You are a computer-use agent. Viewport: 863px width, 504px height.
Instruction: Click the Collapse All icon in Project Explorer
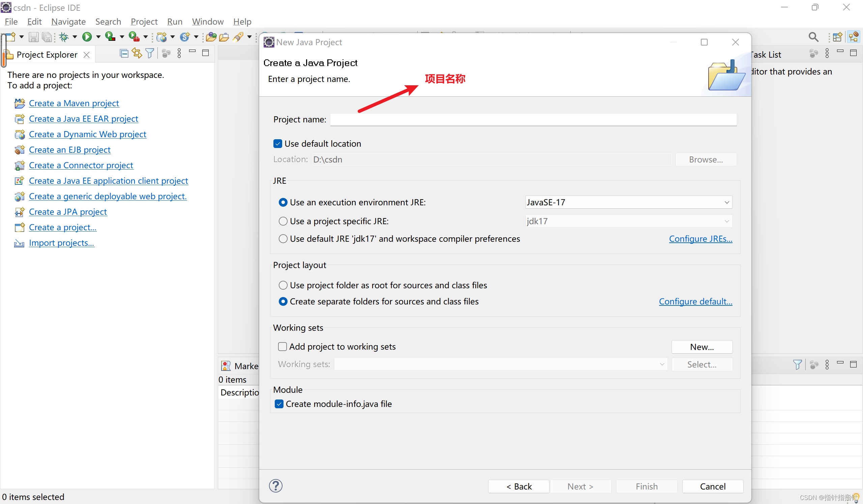coord(124,53)
